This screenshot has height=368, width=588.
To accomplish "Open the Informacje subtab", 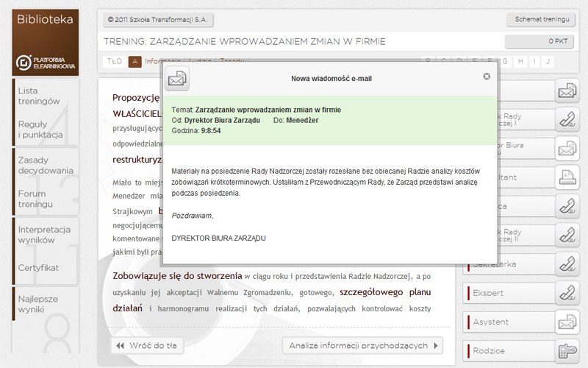I will click(162, 60).
